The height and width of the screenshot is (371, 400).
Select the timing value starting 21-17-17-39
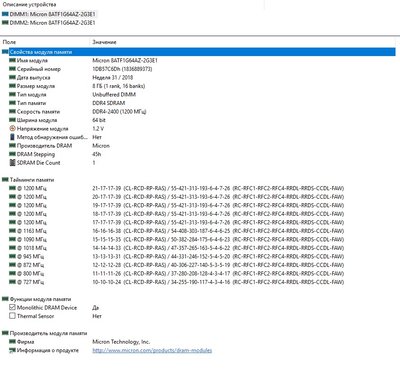click(x=218, y=188)
